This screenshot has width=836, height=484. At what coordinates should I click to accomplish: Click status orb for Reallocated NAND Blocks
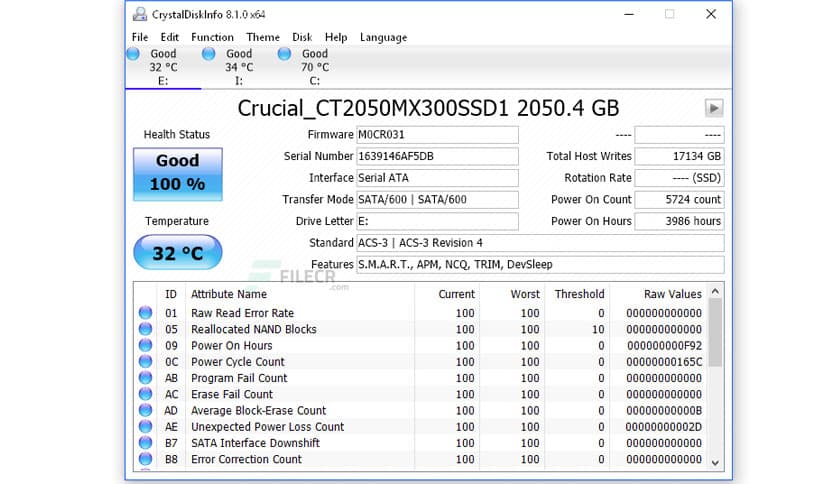145,329
